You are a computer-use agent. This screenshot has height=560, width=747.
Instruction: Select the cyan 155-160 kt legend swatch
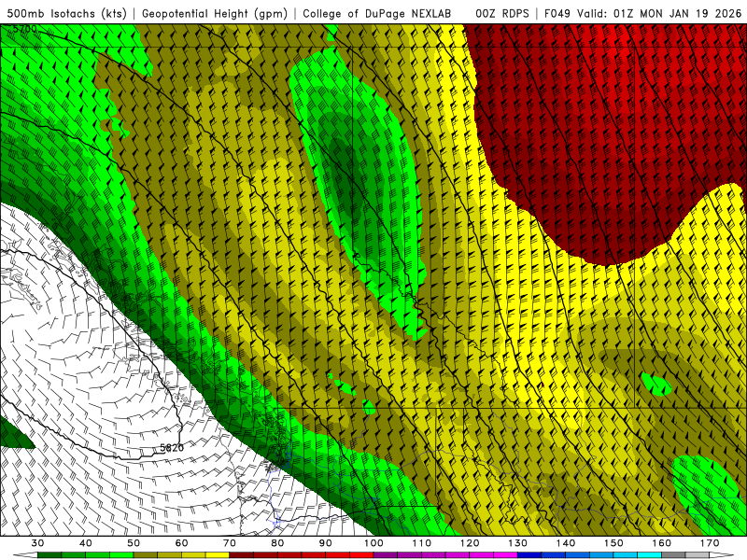[649, 556]
